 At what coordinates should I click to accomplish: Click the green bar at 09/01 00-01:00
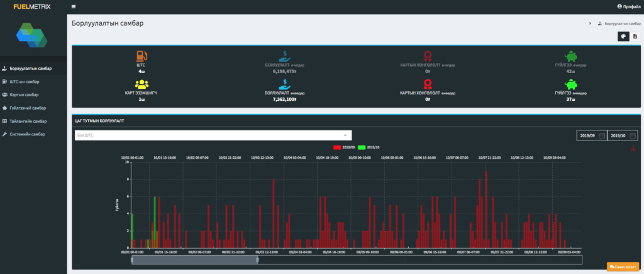132,231
